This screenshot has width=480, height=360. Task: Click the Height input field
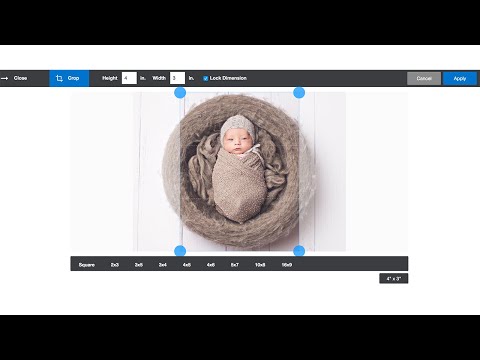point(129,78)
